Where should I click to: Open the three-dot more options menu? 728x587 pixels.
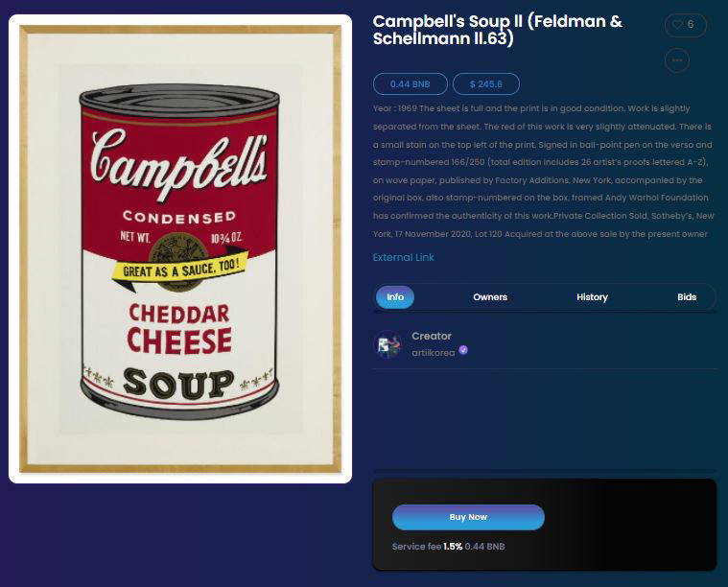pos(677,60)
